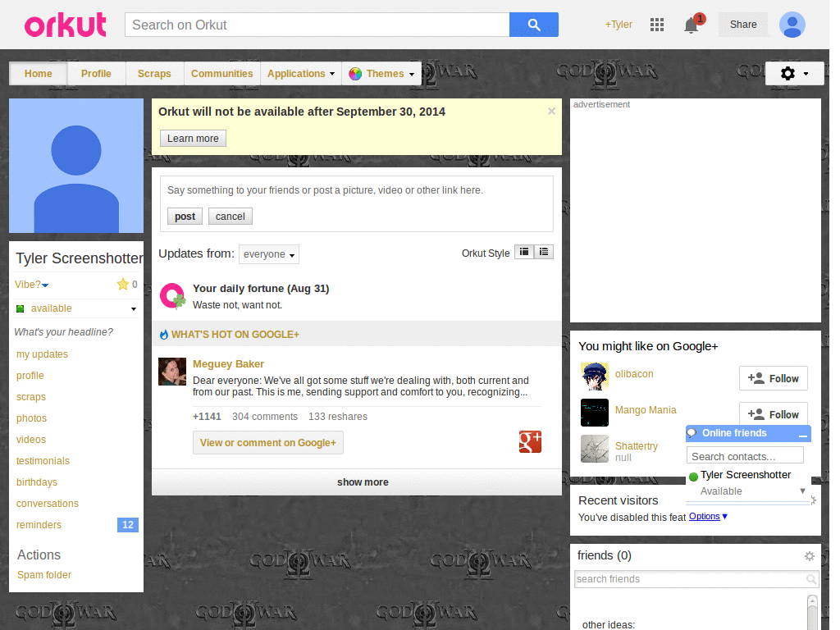Screen dimensions: 840x630
Task: Click View or comment on Google+
Action: pyautogui.click(x=268, y=443)
